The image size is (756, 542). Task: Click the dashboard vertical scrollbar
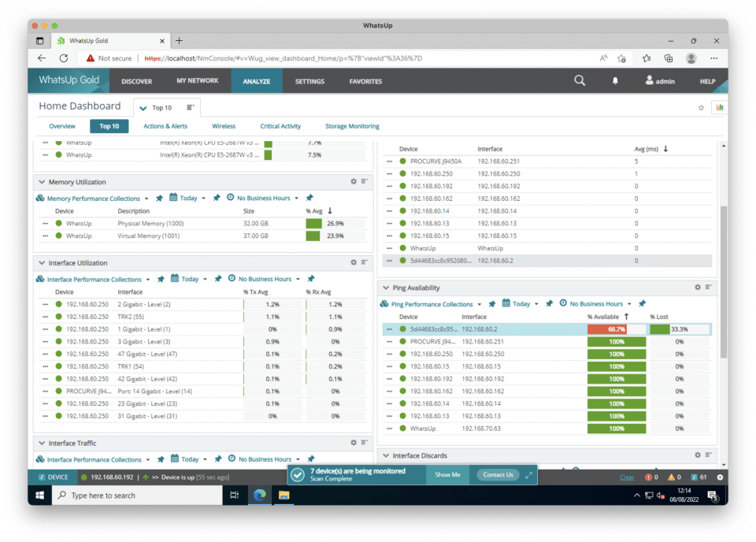point(723,282)
